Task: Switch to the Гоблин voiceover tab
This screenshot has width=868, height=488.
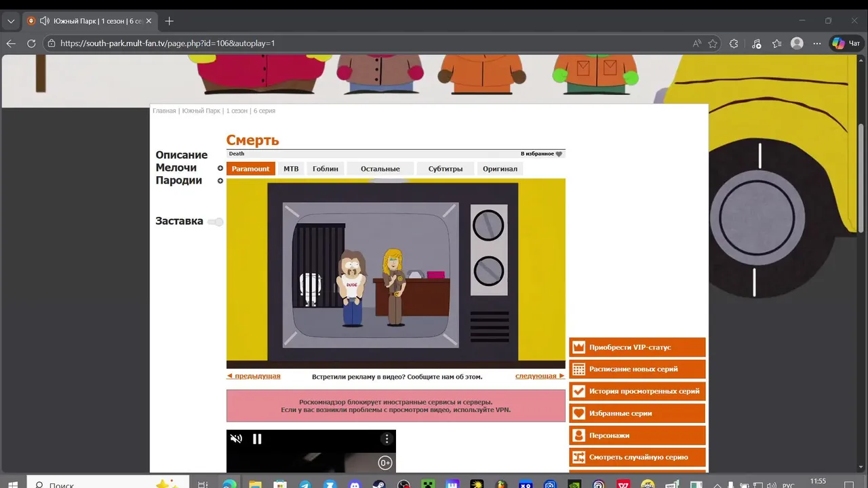Action: tap(325, 169)
